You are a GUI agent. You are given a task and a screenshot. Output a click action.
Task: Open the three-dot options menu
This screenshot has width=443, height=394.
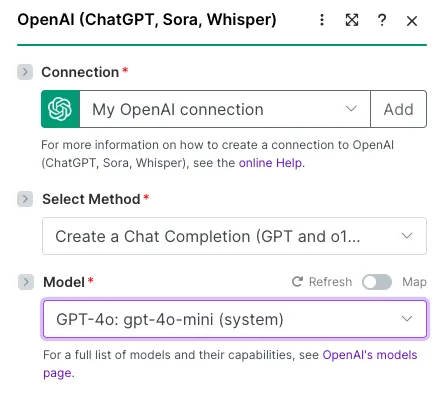coord(322,20)
